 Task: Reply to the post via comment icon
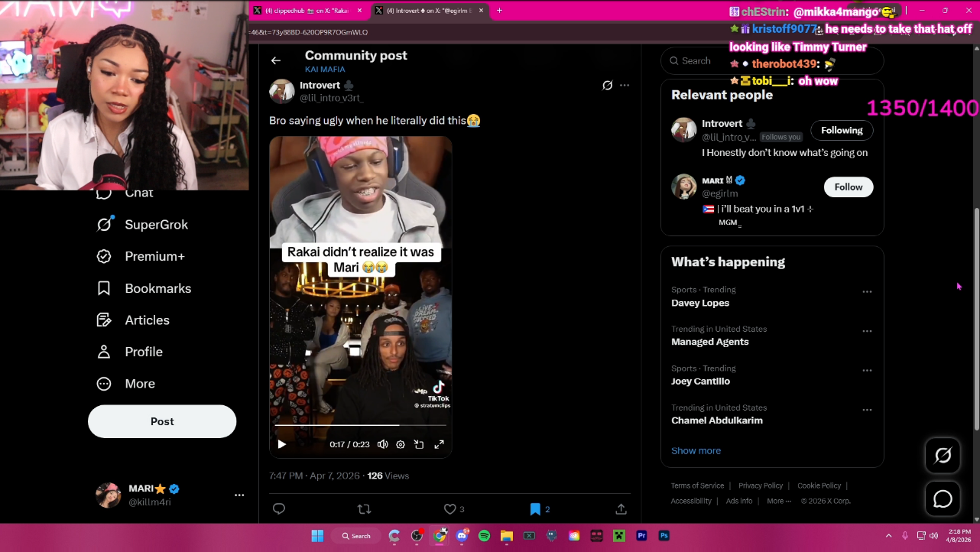coord(279,509)
